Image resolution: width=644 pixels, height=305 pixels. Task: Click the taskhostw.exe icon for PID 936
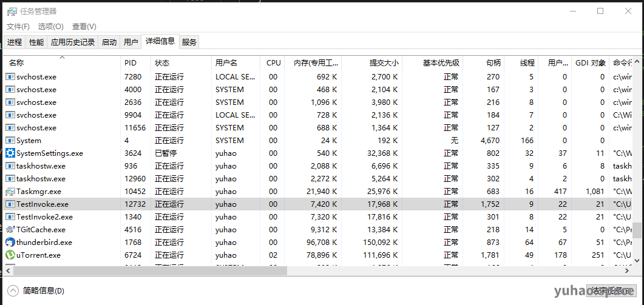pyautogui.click(x=10, y=166)
